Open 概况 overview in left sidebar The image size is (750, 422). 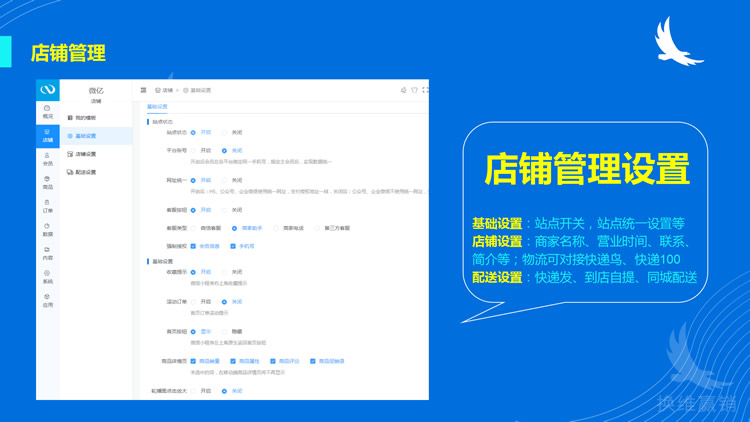[x=48, y=112]
